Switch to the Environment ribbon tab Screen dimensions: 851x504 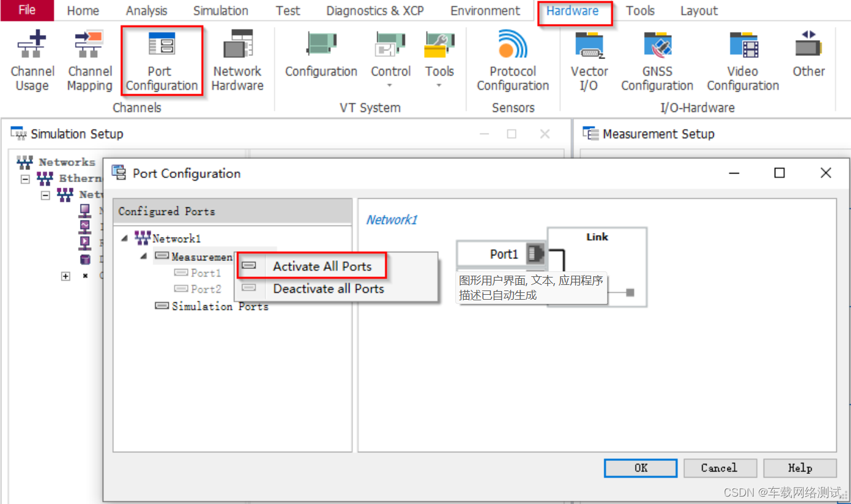pyautogui.click(x=485, y=10)
